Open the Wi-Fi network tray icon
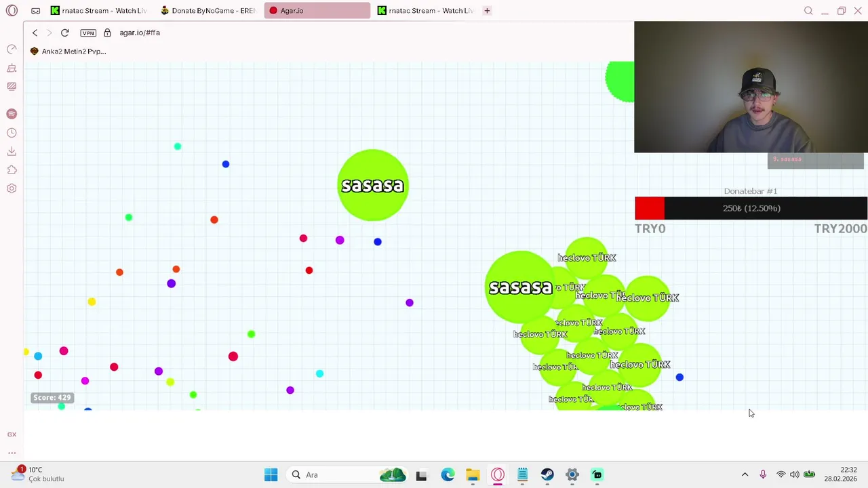868x488 pixels. [x=781, y=474]
